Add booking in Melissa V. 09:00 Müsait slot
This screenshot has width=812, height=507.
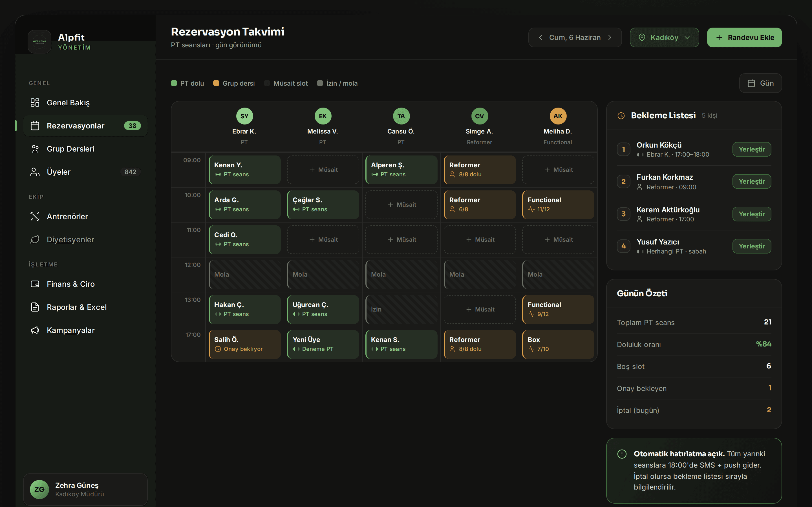coord(323,170)
